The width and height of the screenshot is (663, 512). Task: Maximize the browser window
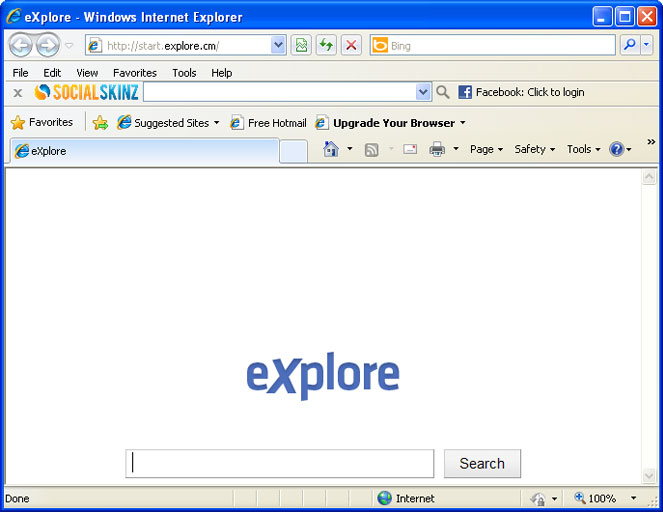point(625,17)
